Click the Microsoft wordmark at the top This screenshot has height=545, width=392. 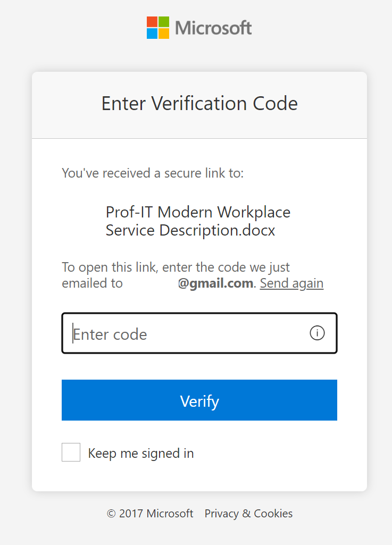click(x=213, y=28)
